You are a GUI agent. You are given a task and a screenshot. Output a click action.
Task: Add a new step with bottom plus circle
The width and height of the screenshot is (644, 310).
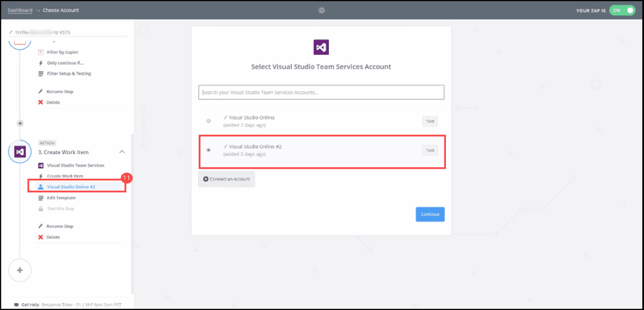pyautogui.click(x=20, y=270)
